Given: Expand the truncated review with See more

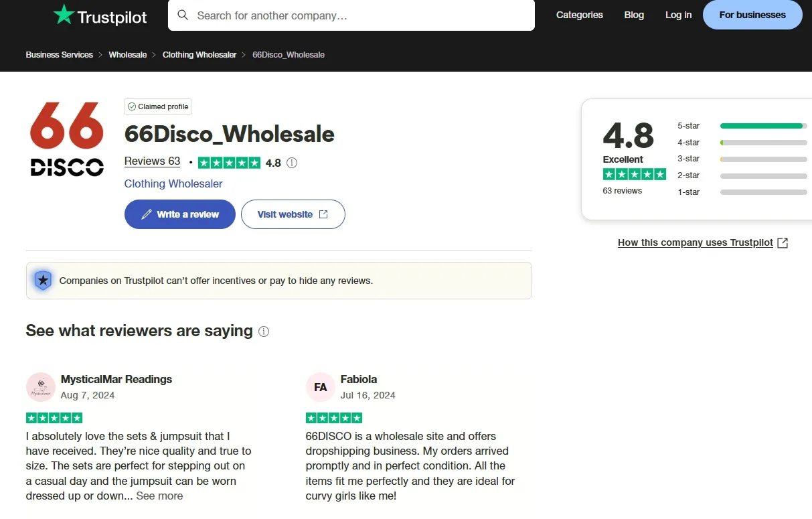Looking at the screenshot, I should click(159, 496).
